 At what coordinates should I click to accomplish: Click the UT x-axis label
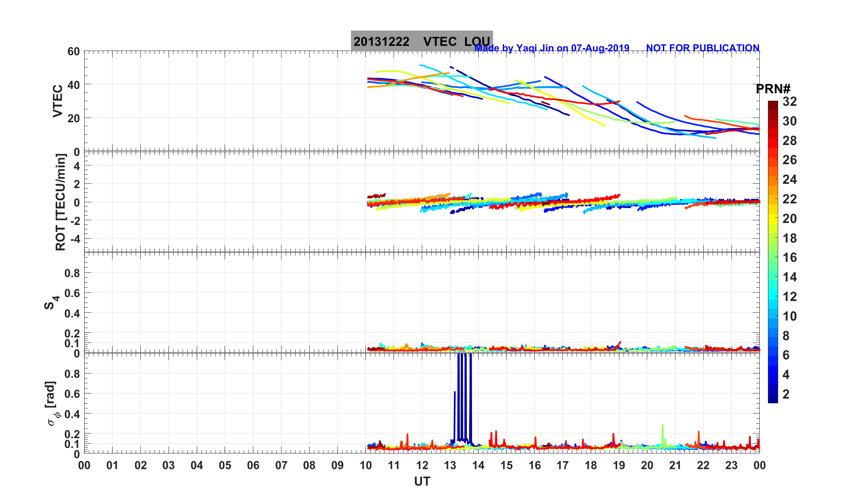point(422,481)
